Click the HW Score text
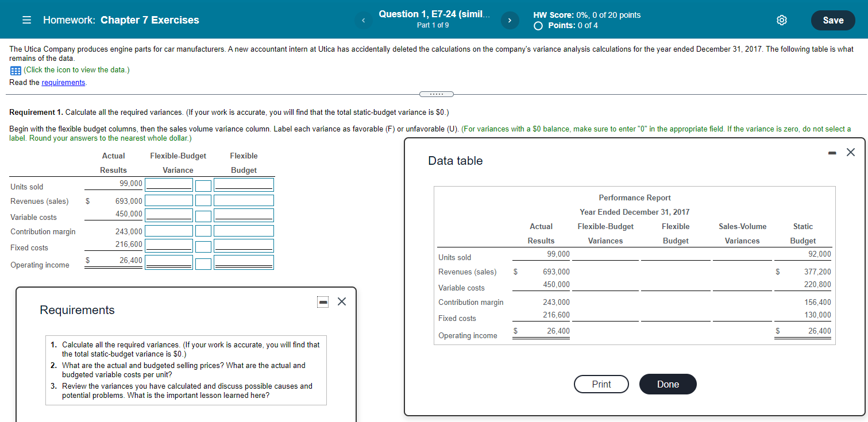The image size is (868, 422). point(587,15)
